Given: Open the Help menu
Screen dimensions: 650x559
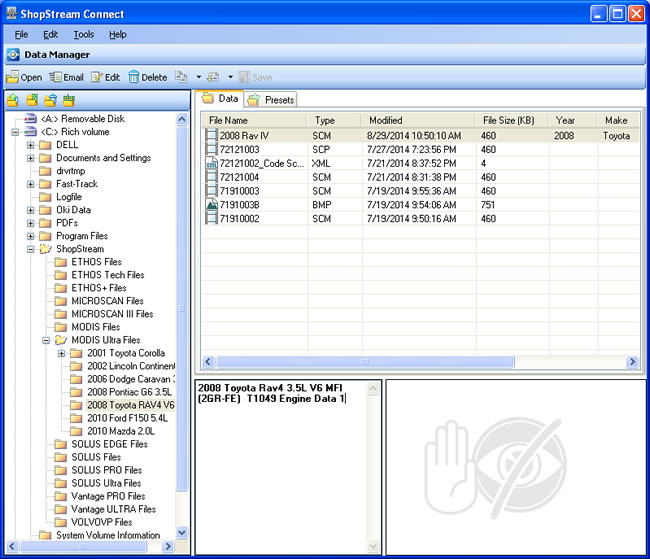Looking at the screenshot, I should 118,34.
